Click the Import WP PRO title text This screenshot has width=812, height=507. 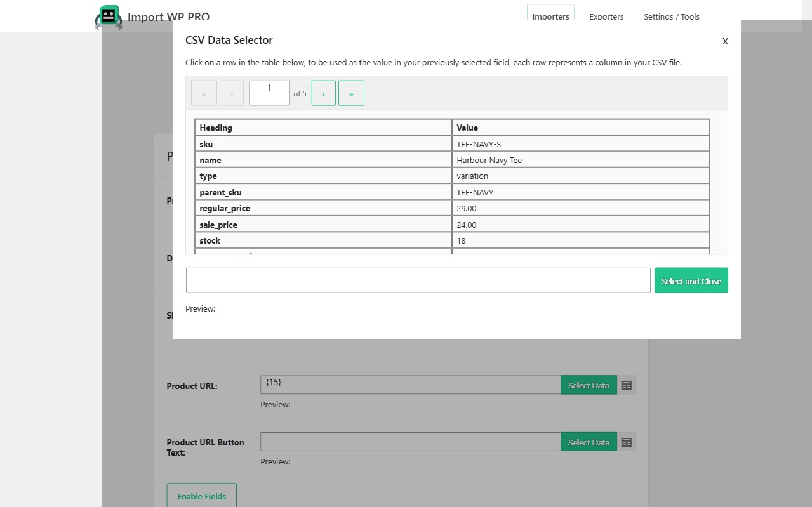tap(168, 17)
